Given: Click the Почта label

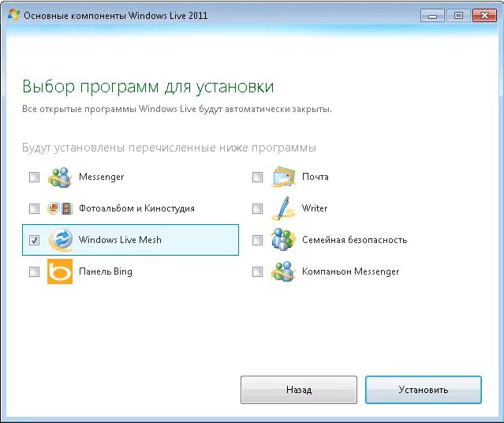Looking at the screenshot, I should pos(315,177).
